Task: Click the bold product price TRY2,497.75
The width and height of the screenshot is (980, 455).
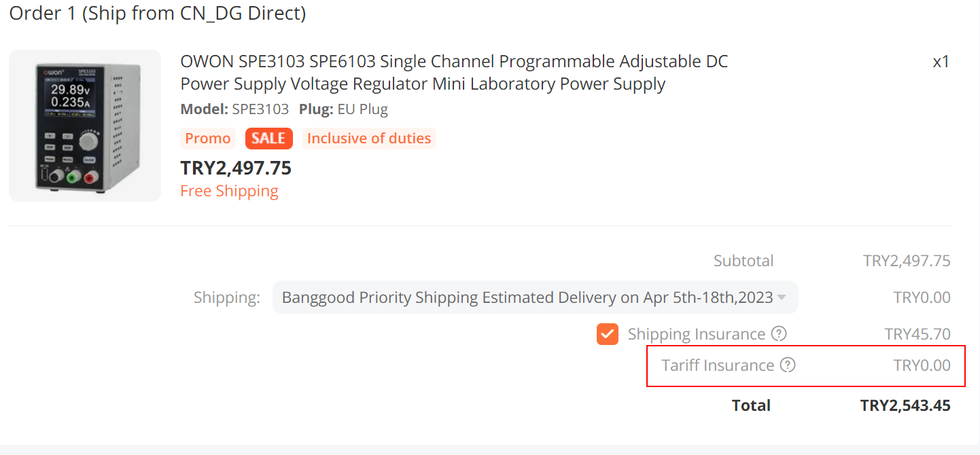Action: point(236,168)
